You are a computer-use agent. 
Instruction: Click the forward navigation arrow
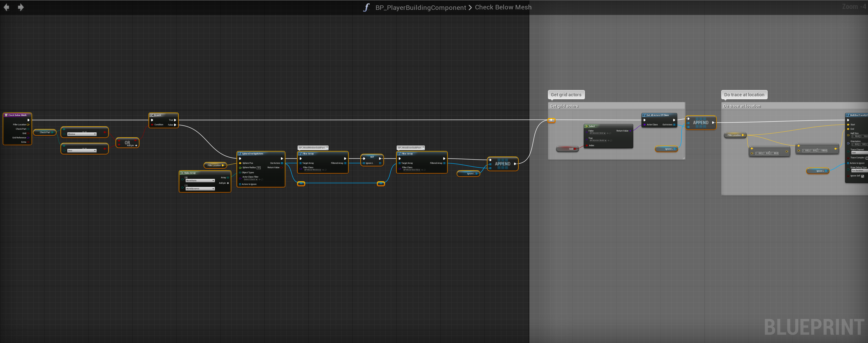[x=21, y=7]
